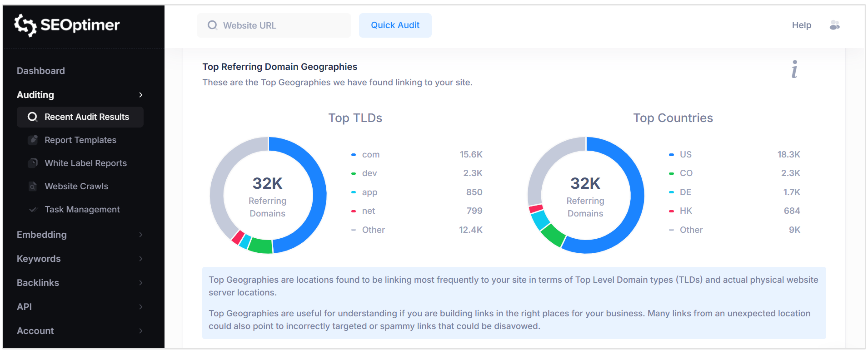Click the White Label Reports icon

coord(33,163)
